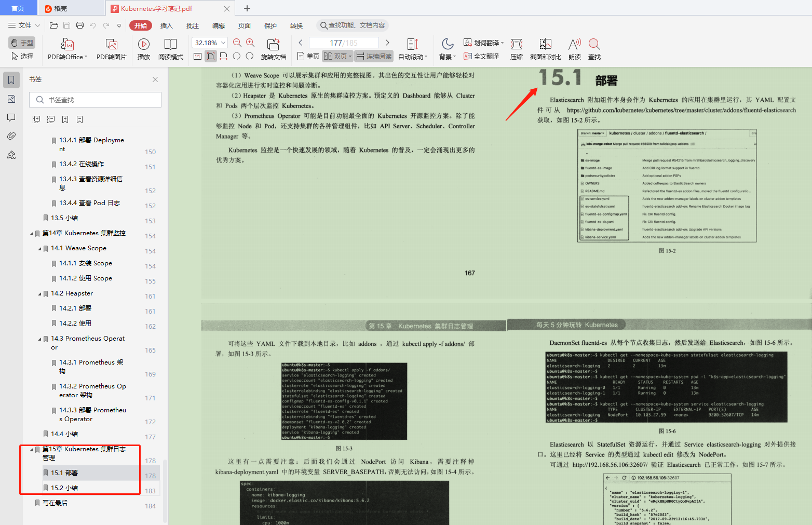This screenshot has width=812, height=525.
Task: Click the 查找功能、文档内容 search box
Action: coord(353,25)
